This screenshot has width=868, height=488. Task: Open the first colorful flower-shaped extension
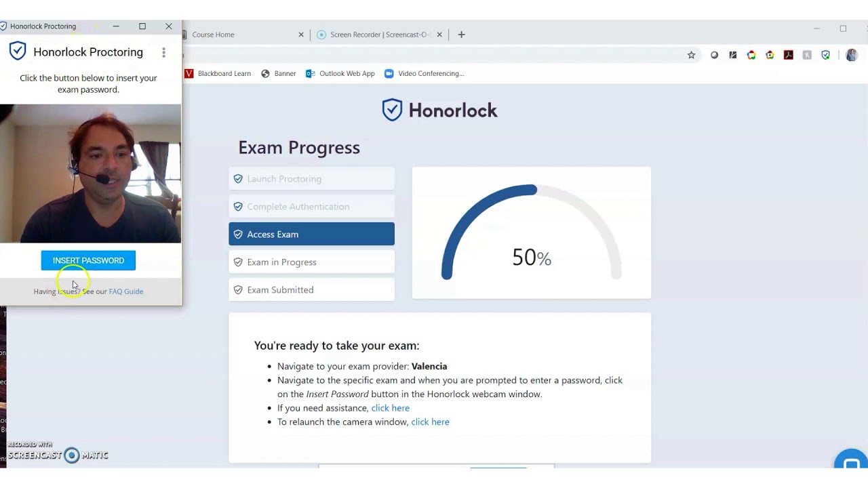point(751,55)
